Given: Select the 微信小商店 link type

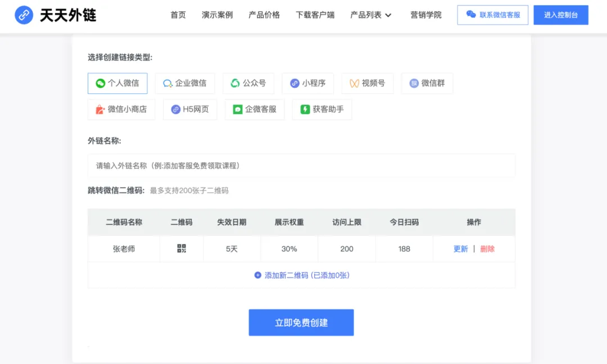Looking at the screenshot, I should (121, 110).
